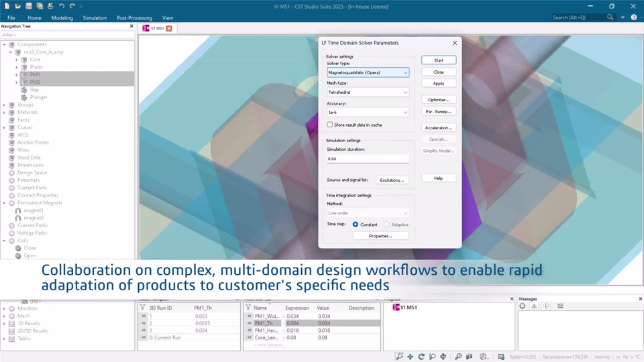The width and height of the screenshot is (644, 362).
Task: Click the New file icon in title bar
Action: pos(7,6)
